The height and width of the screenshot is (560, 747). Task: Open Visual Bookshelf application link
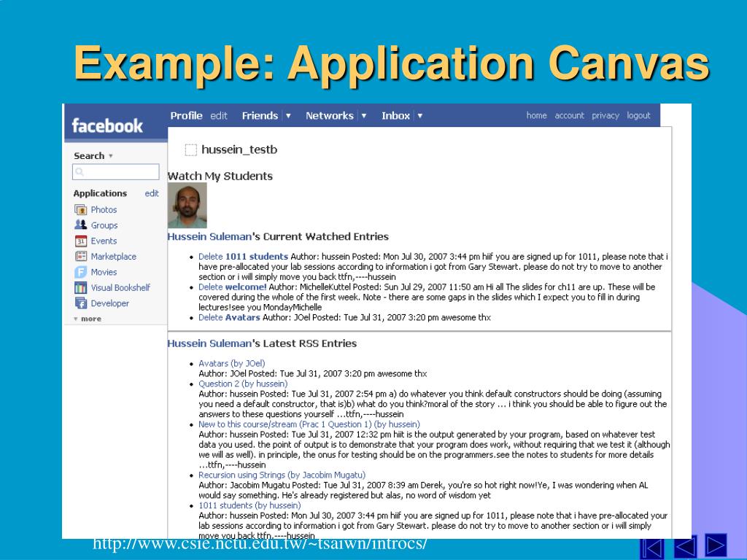(120, 287)
